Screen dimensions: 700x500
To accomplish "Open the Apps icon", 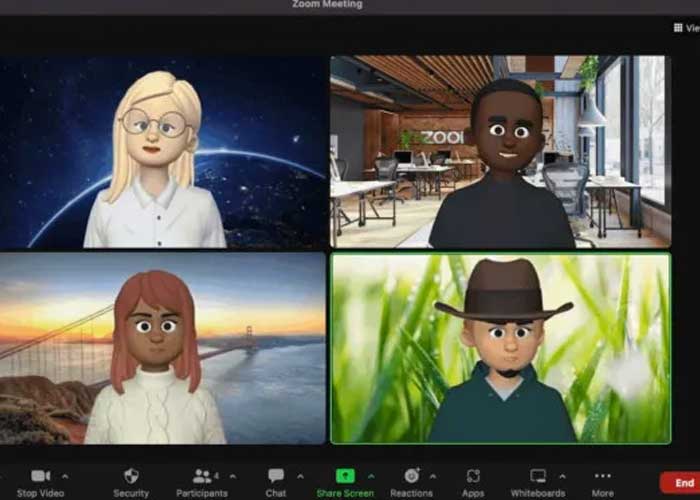I will tap(473, 476).
